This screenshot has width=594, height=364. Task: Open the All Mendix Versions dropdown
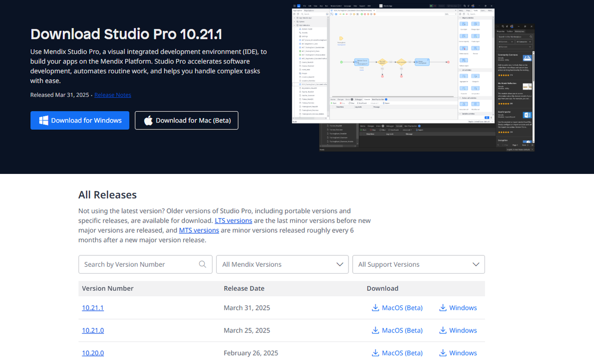click(x=282, y=264)
